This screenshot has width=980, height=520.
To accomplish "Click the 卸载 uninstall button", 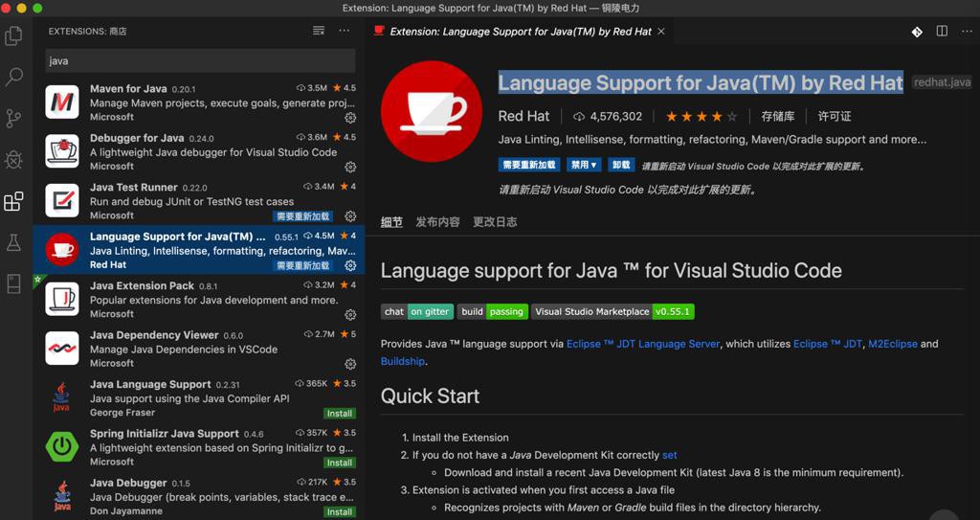I will (x=621, y=166).
